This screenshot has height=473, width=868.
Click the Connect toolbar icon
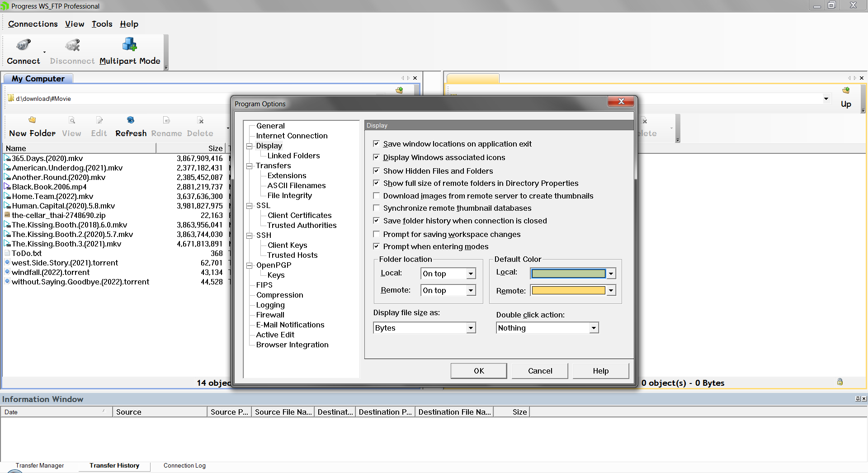pyautogui.click(x=24, y=45)
